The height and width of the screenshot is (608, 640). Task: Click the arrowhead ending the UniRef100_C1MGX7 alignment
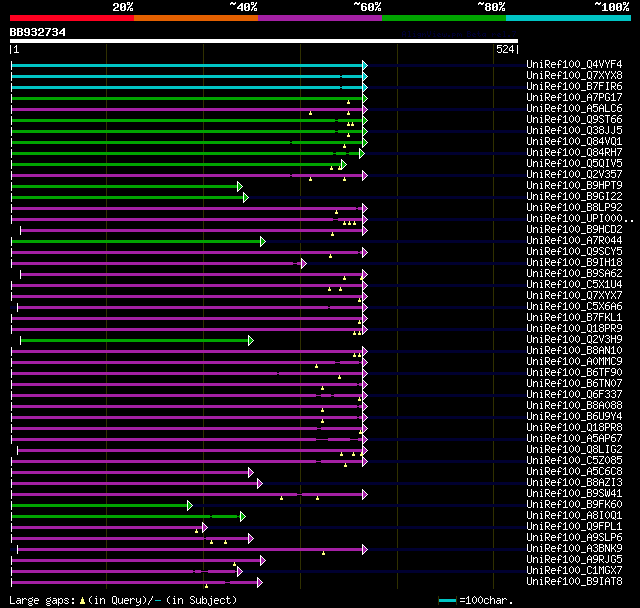[240, 572]
